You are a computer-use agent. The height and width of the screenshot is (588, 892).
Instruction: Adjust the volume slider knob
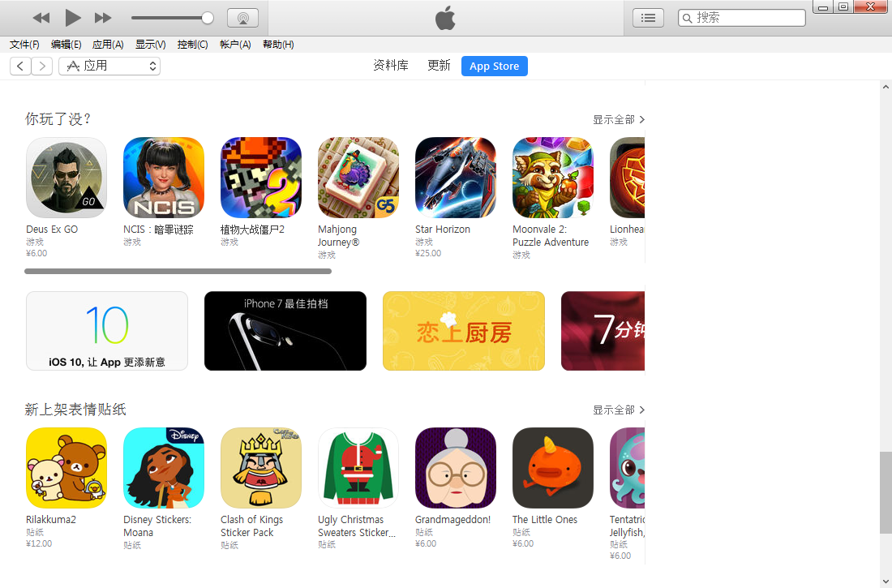(x=208, y=18)
